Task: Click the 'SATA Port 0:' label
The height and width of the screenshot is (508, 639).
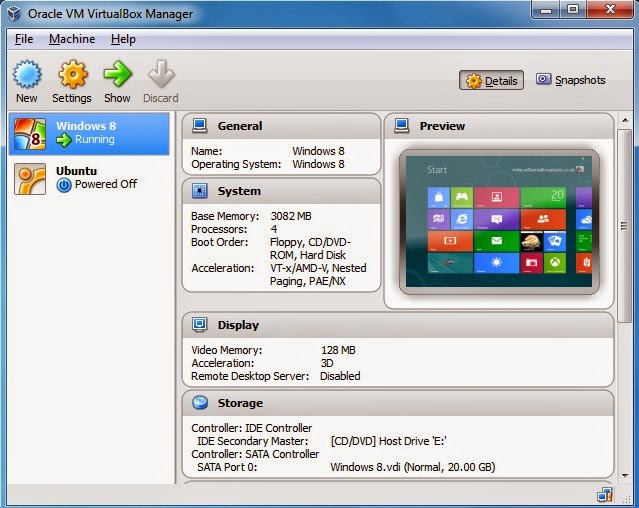Action: coord(227,467)
